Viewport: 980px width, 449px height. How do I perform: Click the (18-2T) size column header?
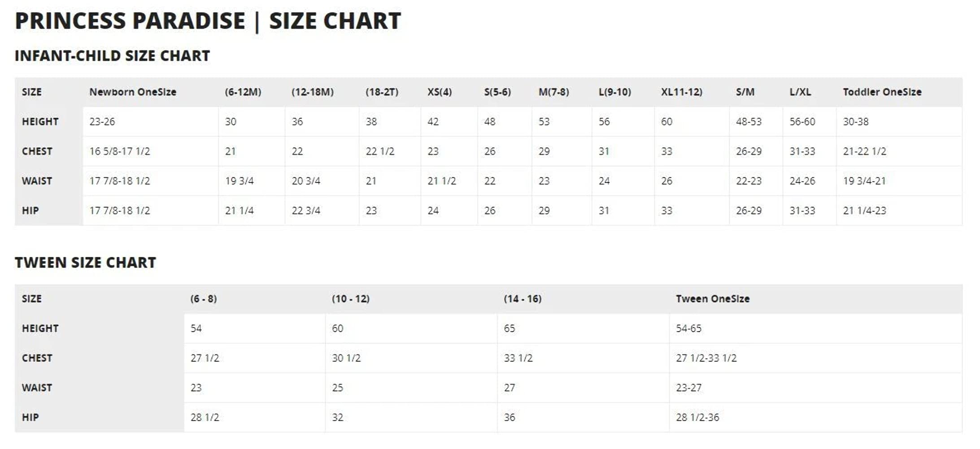[382, 92]
